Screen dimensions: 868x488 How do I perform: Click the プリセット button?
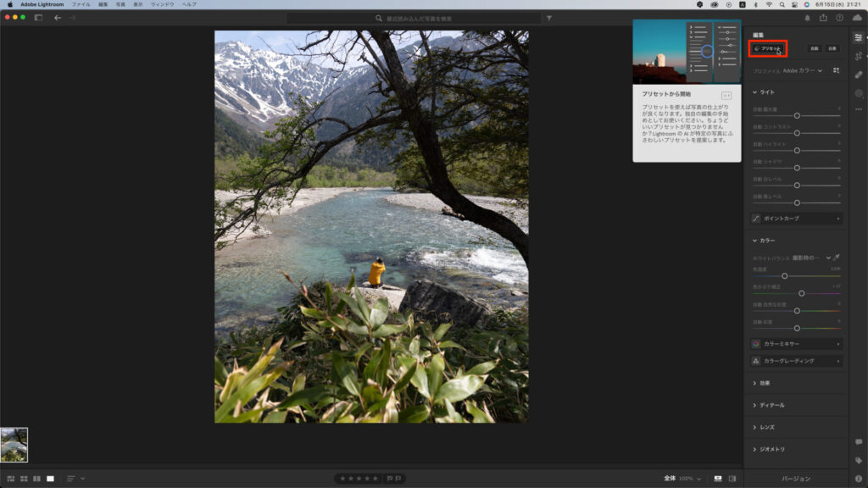click(x=767, y=48)
